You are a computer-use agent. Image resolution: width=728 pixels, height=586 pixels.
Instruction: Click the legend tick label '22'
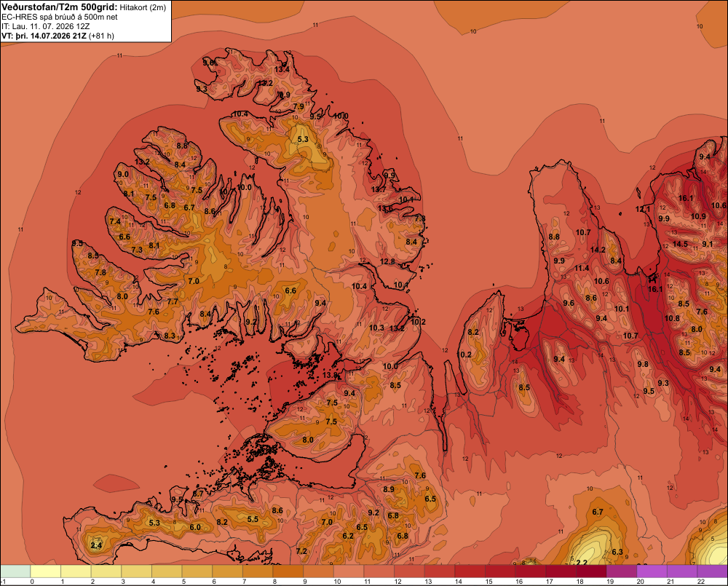click(x=701, y=582)
